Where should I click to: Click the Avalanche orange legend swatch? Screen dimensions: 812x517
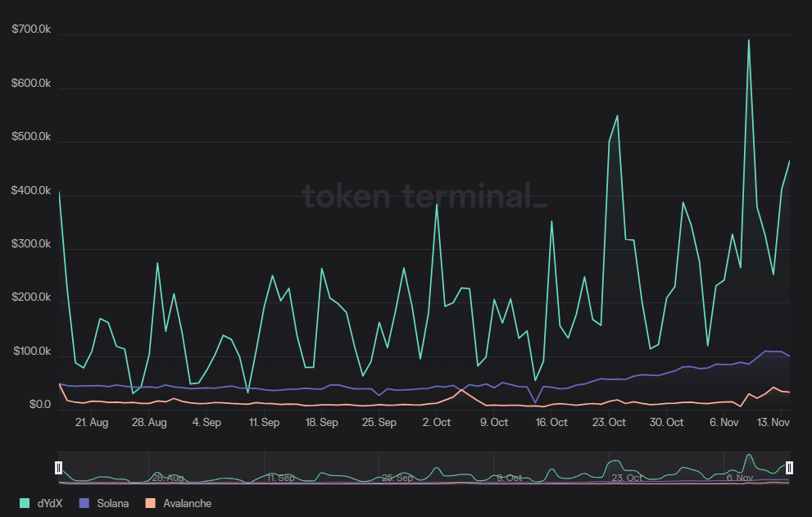[x=149, y=503]
